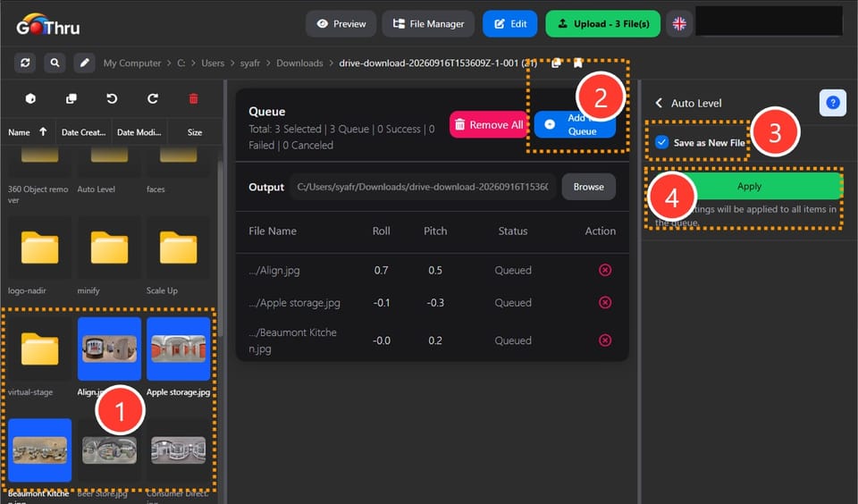The height and width of the screenshot is (504, 858).
Task: Open the faces folder label
Action: pos(156,189)
